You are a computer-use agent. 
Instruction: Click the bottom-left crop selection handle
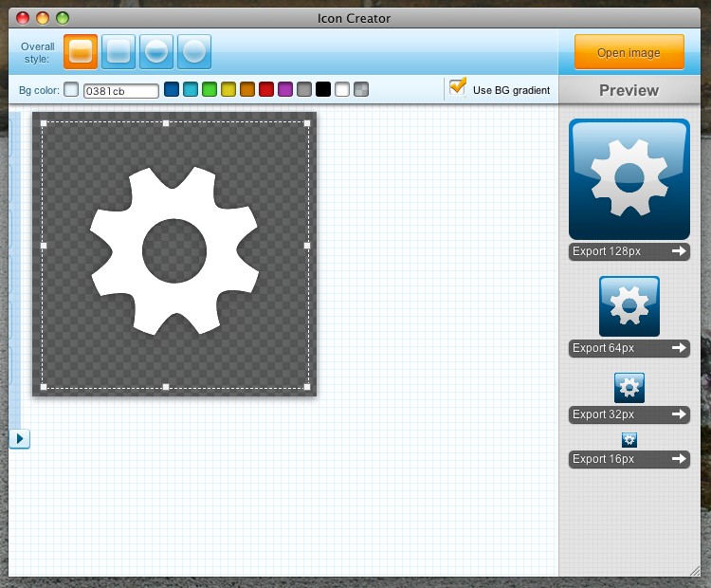tap(44, 387)
